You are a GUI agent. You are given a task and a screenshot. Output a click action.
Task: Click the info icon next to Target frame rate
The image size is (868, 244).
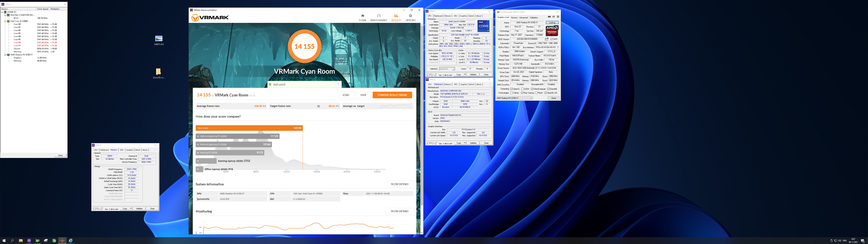(318, 106)
